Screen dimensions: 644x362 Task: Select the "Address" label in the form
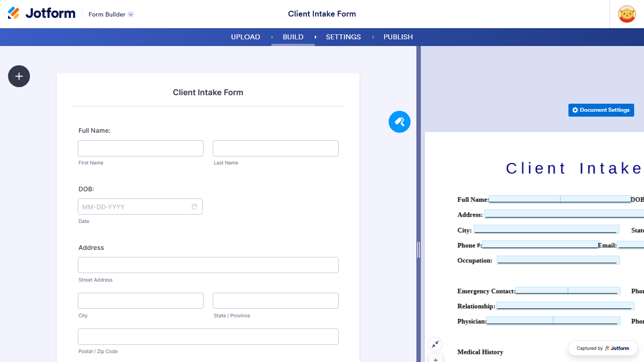coord(91,248)
